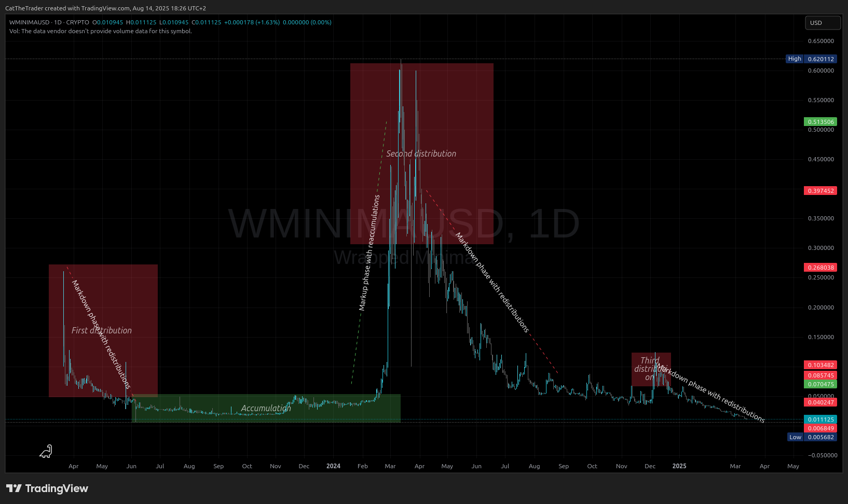This screenshot has width=848, height=504.
Task: Select the Low 0.005682 price label
Action: pos(812,437)
